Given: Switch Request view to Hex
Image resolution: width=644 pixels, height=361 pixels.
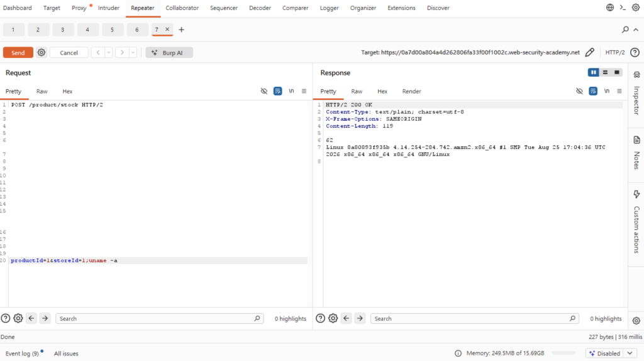Looking at the screenshot, I should tap(67, 91).
